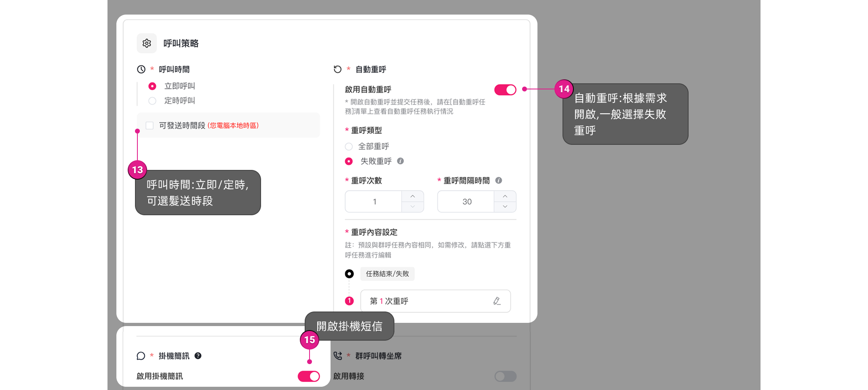The width and height of the screenshot is (868, 390).
Task: Increase 重呼間隔時間 with the up arrow
Action: [x=505, y=196]
